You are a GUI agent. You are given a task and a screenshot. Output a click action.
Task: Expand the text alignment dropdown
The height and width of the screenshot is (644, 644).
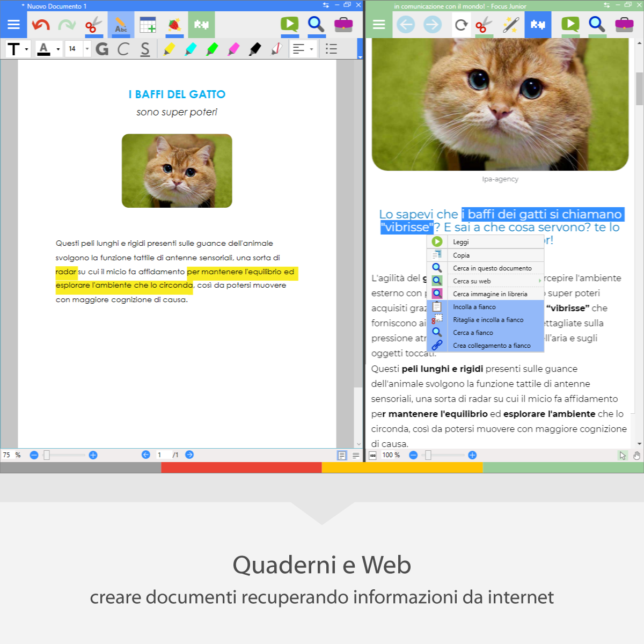coord(311,49)
